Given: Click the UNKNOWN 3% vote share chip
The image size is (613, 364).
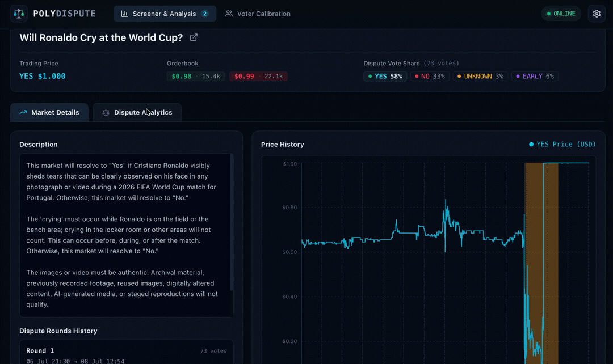Looking at the screenshot, I should tap(480, 76).
